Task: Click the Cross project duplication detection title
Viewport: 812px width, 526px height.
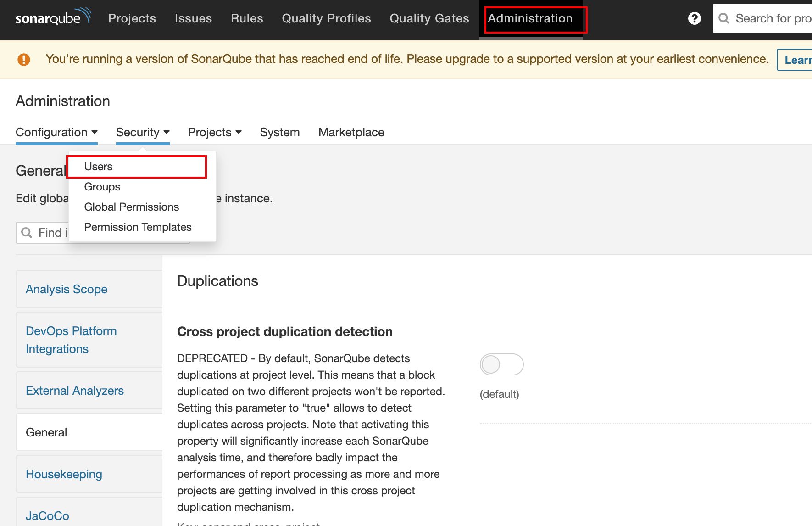Action: point(285,331)
